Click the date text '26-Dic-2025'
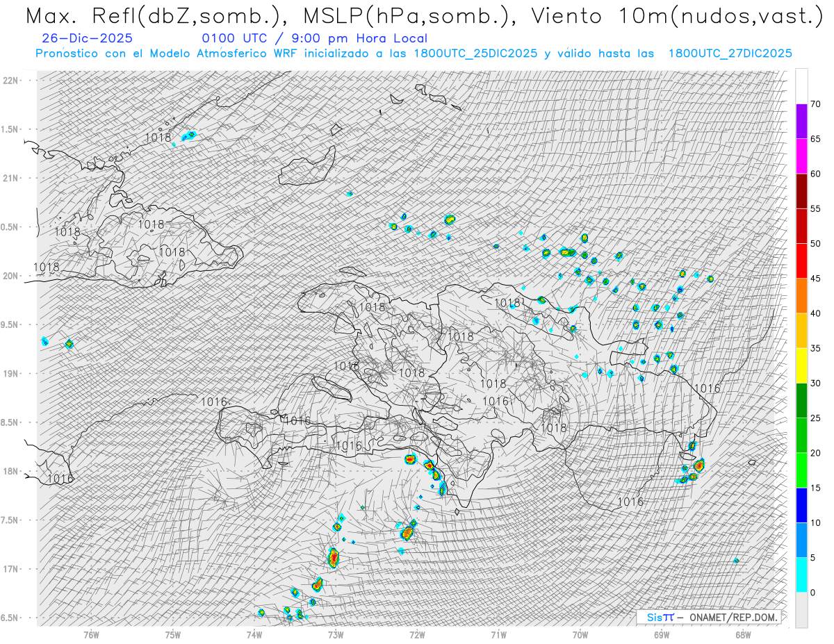 point(88,39)
